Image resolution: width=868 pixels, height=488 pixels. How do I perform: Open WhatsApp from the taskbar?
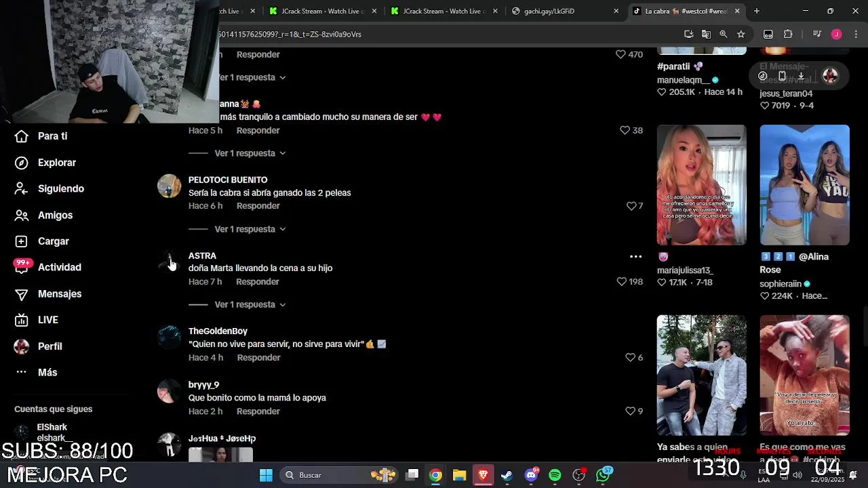click(x=604, y=475)
